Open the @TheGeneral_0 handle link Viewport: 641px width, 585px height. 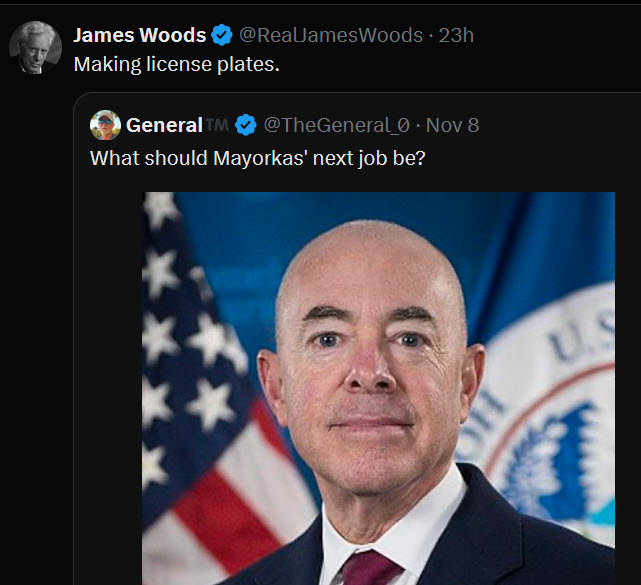point(336,125)
